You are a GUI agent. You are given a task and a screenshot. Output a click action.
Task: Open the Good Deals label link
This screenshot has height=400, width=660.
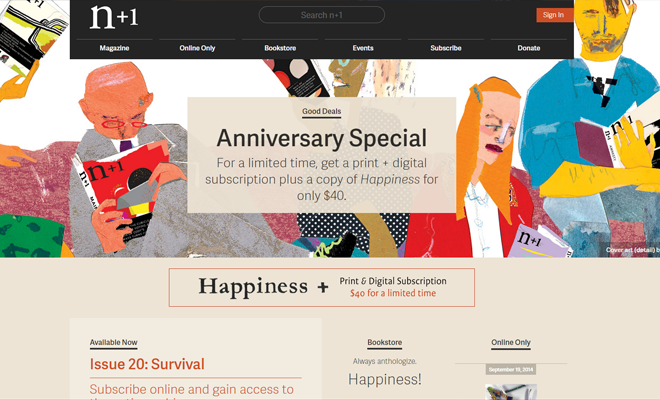[322, 111]
